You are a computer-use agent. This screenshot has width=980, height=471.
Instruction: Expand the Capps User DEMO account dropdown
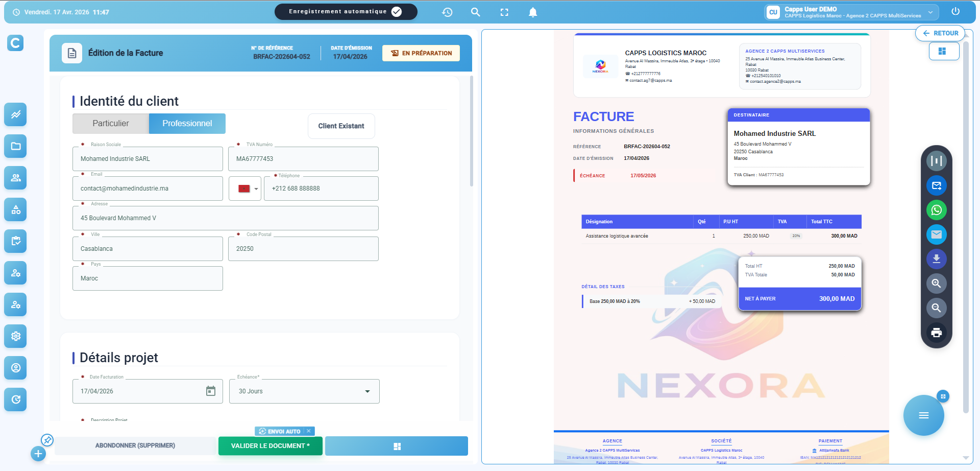click(x=852, y=12)
